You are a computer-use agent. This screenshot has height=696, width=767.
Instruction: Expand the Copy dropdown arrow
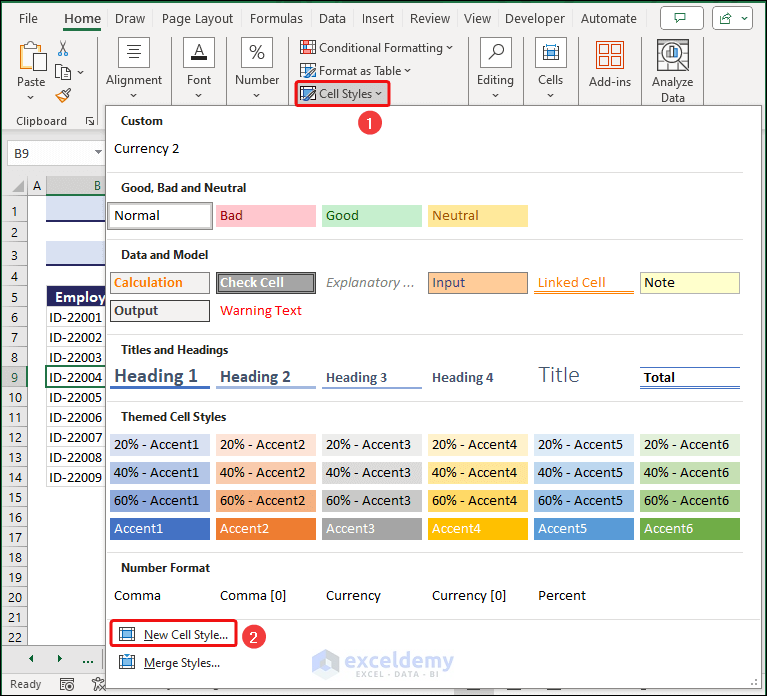pos(81,72)
